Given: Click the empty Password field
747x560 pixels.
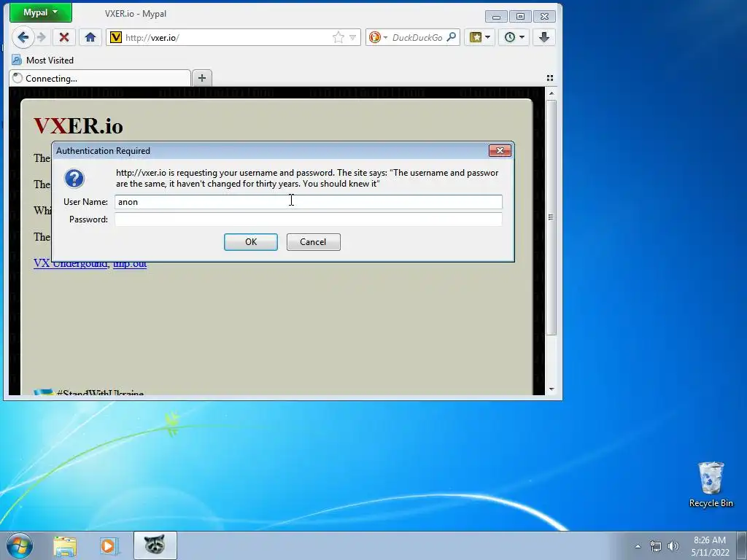Looking at the screenshot, I should tap(309, 219).
